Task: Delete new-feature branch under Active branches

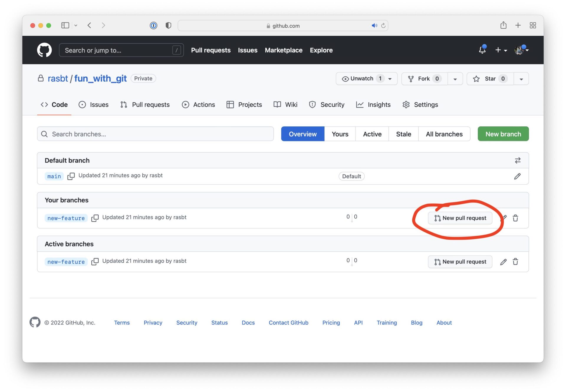Action: click(515, 262)
